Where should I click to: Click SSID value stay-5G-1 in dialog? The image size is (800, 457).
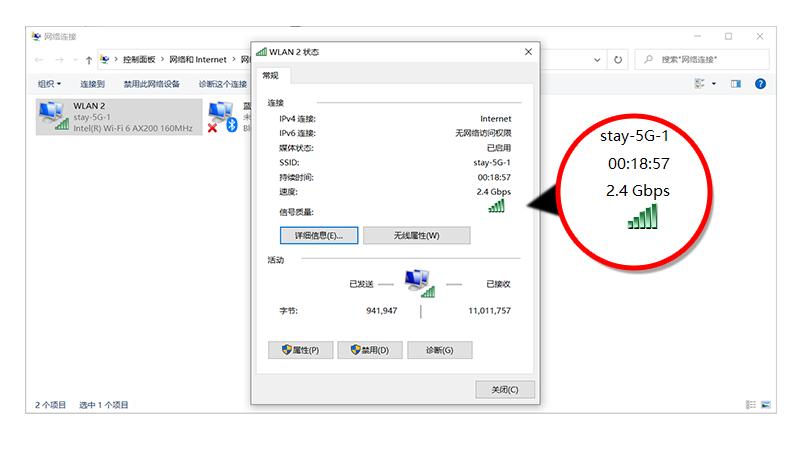click(492, 163)
